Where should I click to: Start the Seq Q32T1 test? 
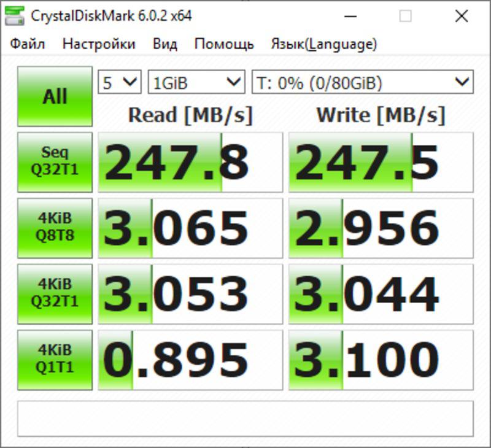[x=55, y=162]
